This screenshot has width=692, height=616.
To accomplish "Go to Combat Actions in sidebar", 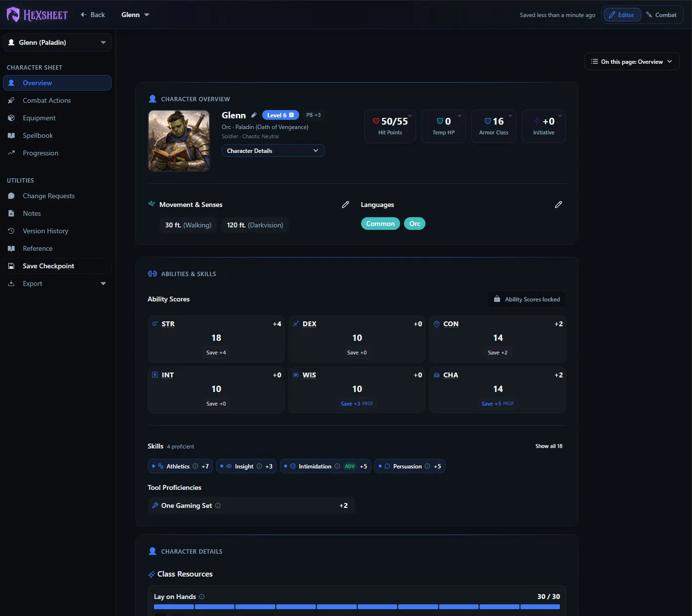I will [x=57, y=100].
